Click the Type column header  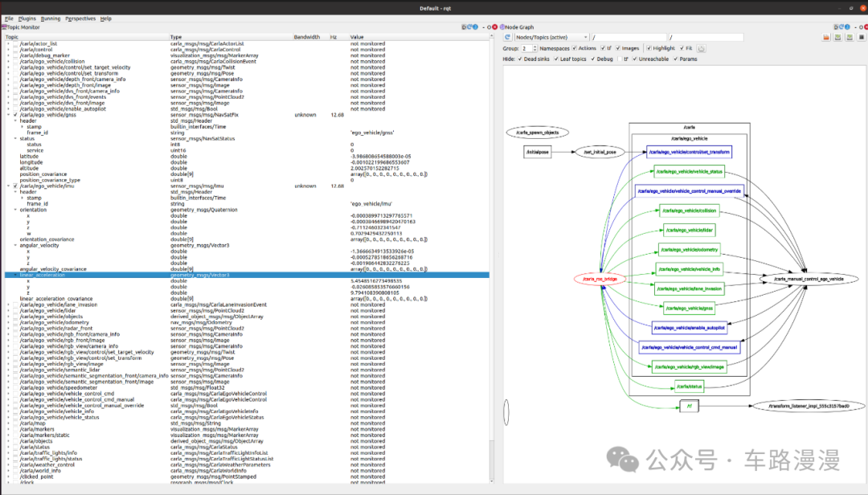[x=176, y=37]
